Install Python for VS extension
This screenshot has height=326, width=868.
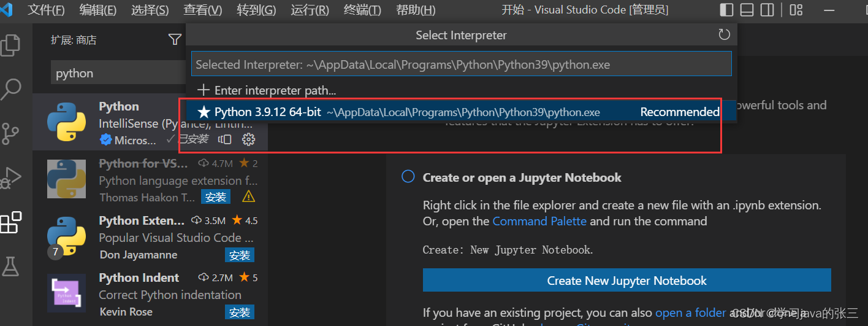216,197
